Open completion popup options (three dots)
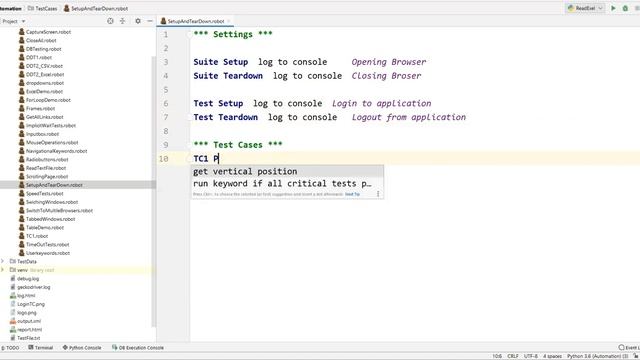640x360 pixels. tap(378, 194)
